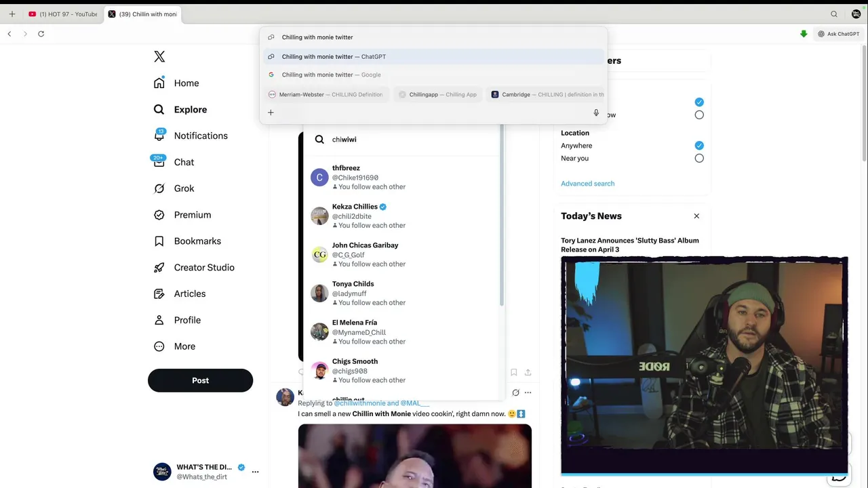
Task: Open @chillwithmonie mention link
Action: coord(359,403)
